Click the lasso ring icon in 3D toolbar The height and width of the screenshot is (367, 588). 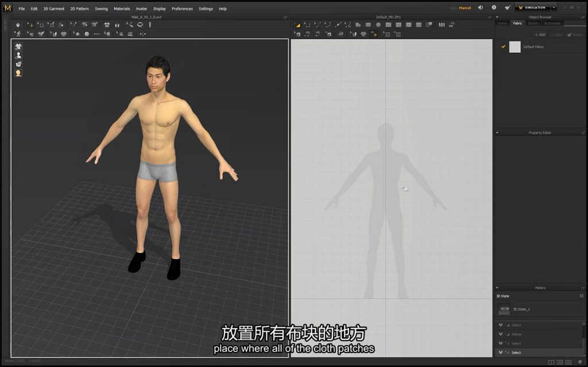pyautogui.click(x=140, y=25)
